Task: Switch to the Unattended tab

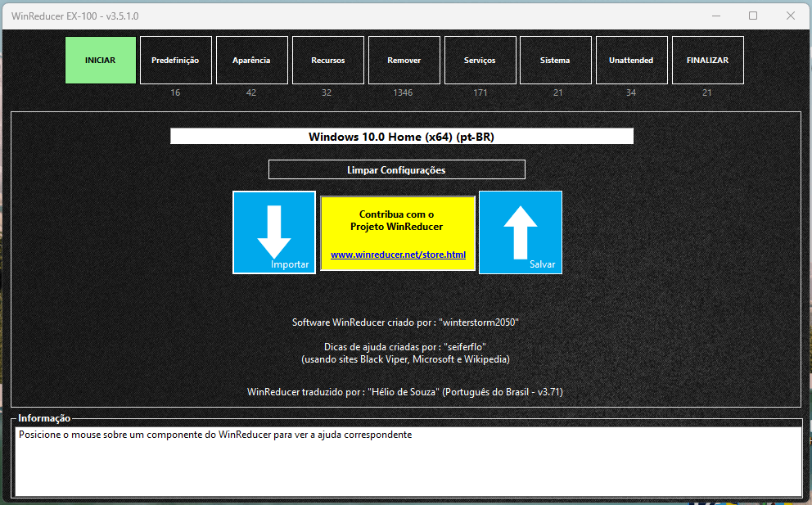Action: pyautogui.click(x=632, y=60)
